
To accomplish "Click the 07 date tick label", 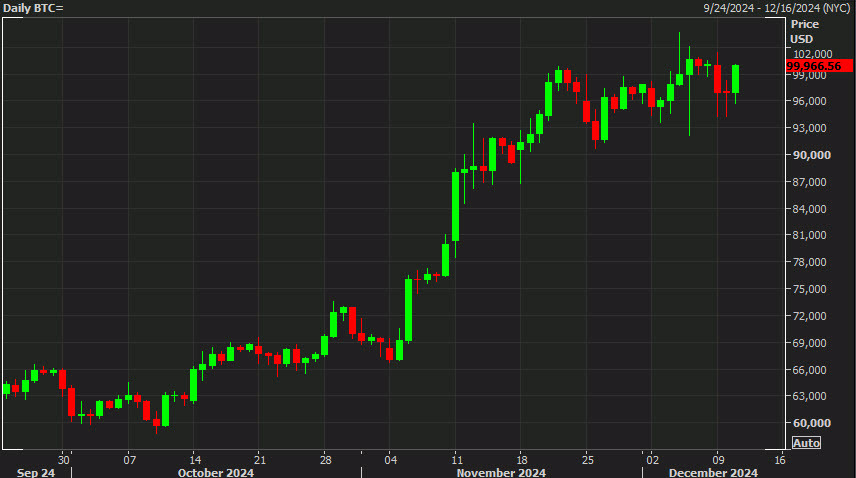I will click(x=129, y=460).
